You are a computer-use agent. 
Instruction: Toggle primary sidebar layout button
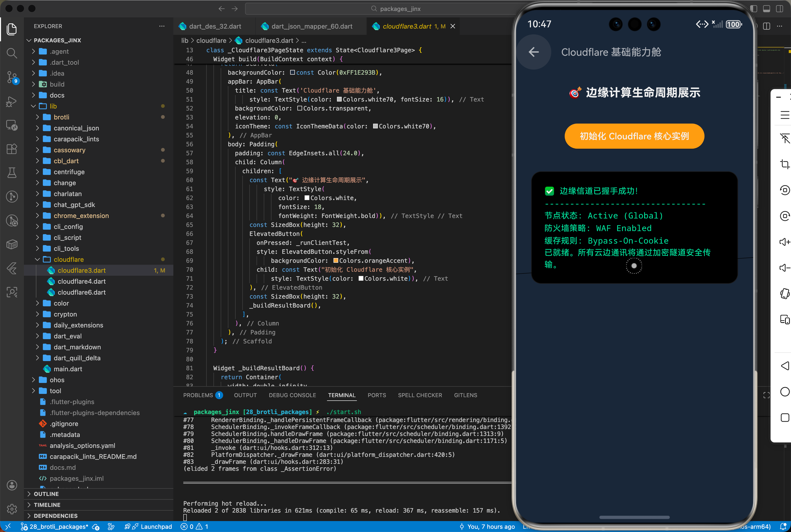[754, 8]
